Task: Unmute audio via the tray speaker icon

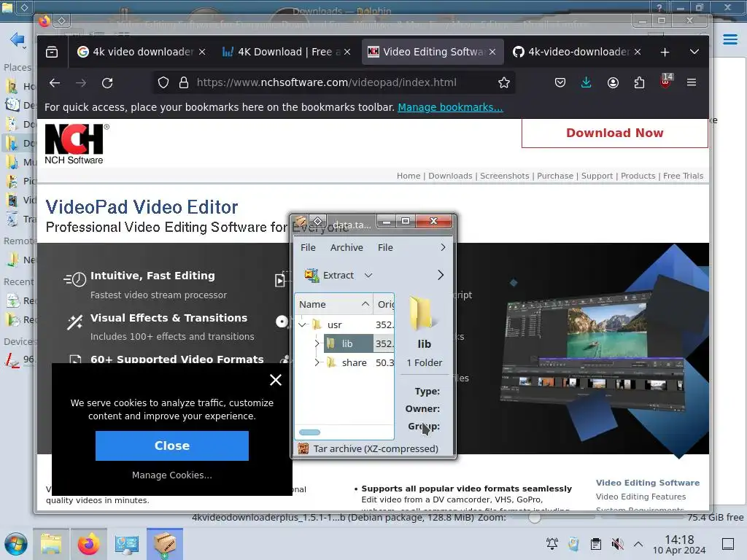Action: pyautogui.click(x=617, y=544)
